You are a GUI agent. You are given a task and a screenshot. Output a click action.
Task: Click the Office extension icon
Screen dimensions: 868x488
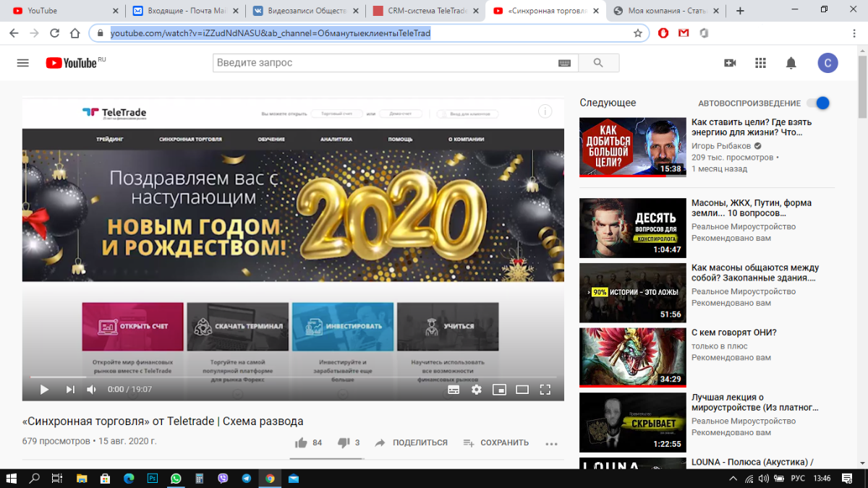coord(703,33)
